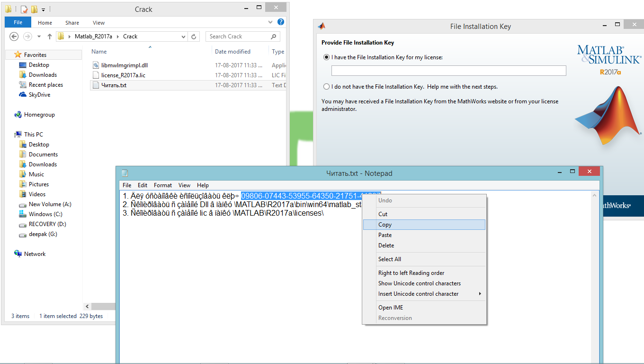Click the Crack segment in the address bar
The height and width of the screenshot is (364, 644).
point(130,36)
